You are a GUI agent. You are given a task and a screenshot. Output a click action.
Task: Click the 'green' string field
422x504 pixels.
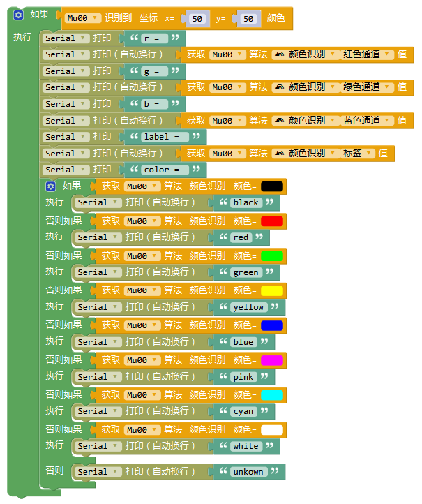point(246,272)
